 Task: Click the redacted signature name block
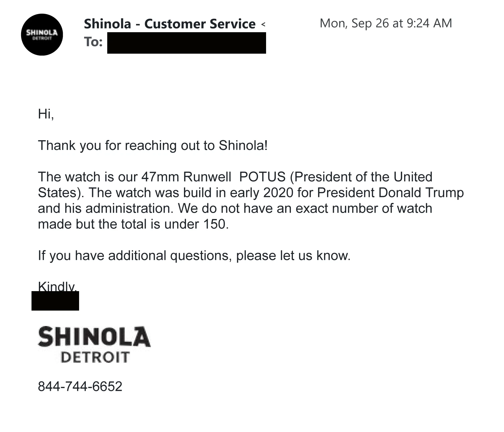(x=55, y=301)
